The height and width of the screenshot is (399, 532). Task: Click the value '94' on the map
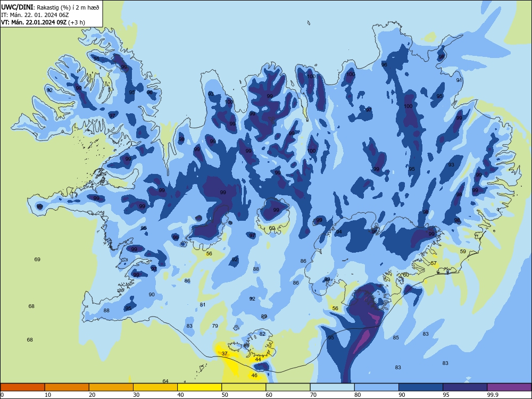point(338,232)
